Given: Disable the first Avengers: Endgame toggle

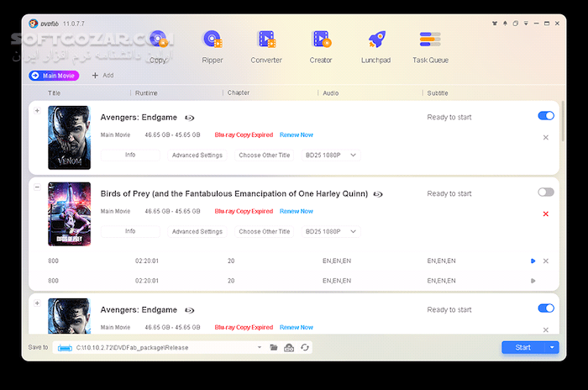Looking at the screenshot, I should 546,116.
